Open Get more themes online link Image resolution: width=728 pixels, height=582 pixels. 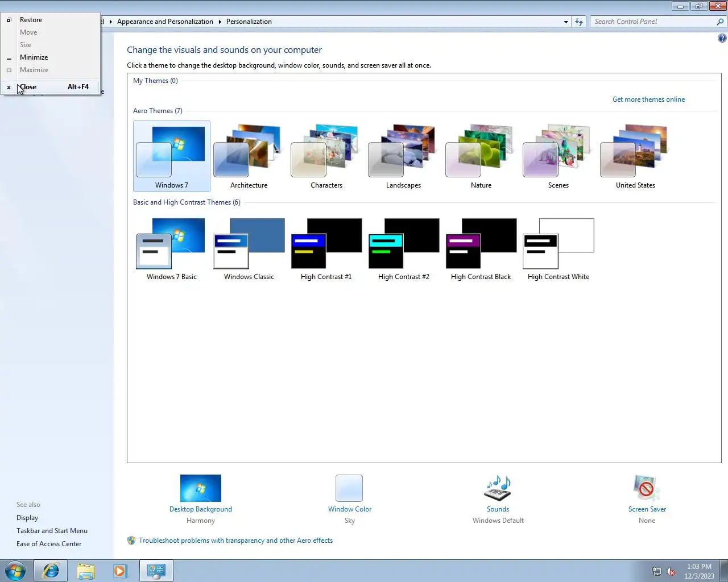[x=648, y=99]
